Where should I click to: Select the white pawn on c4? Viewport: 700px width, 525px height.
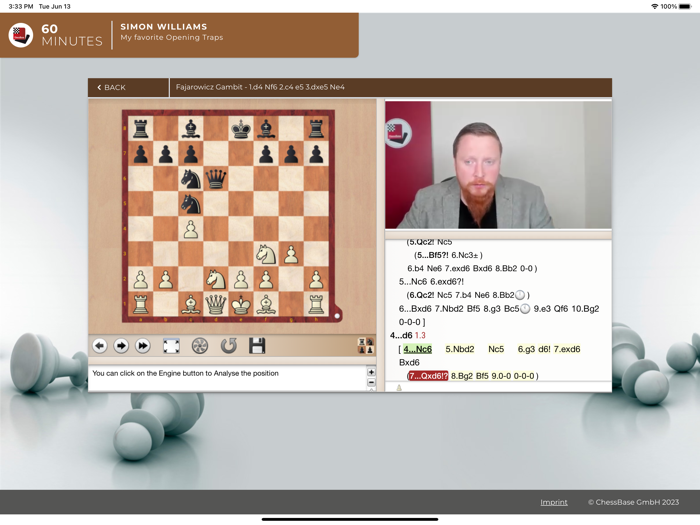click(x=191, y=229)
